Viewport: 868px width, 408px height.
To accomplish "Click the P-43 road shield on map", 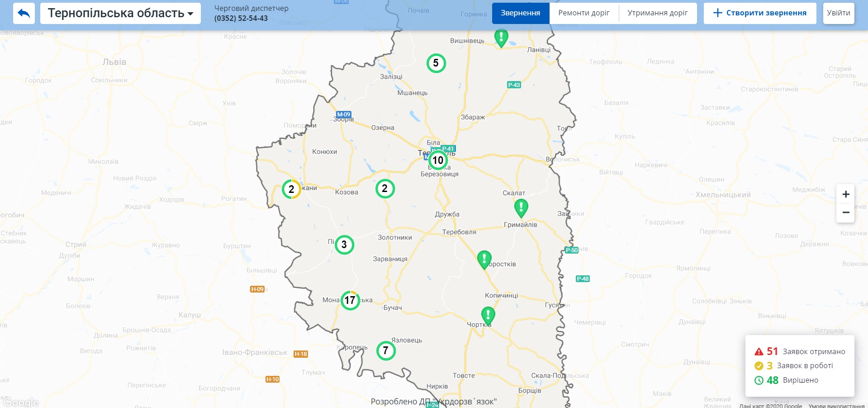I will [514, 85].
